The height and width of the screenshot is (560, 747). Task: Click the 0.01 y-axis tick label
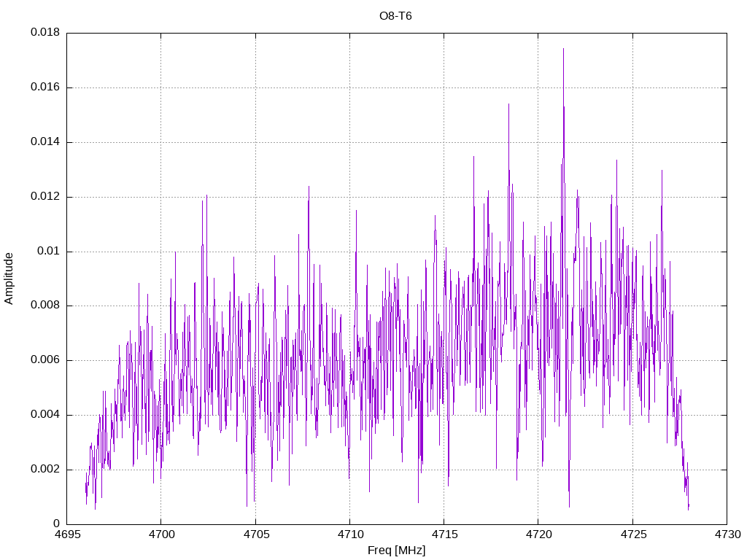tap(49, 251)
